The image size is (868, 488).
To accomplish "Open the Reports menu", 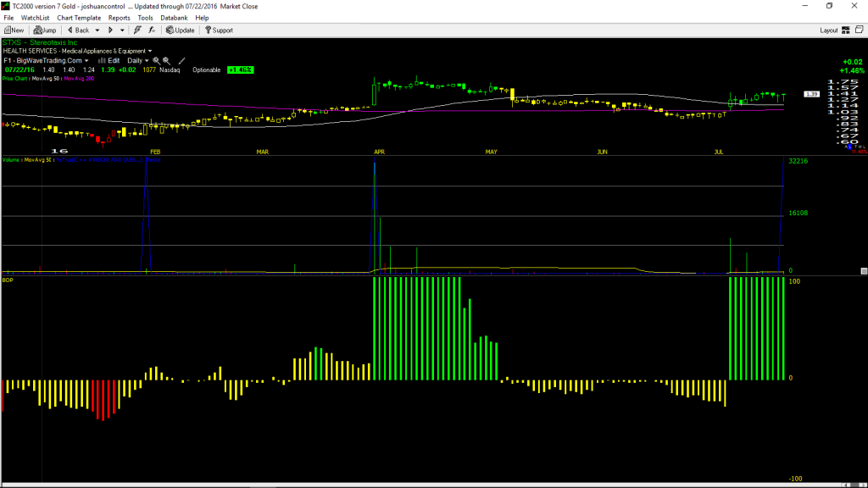I will (x=119, y=19).
